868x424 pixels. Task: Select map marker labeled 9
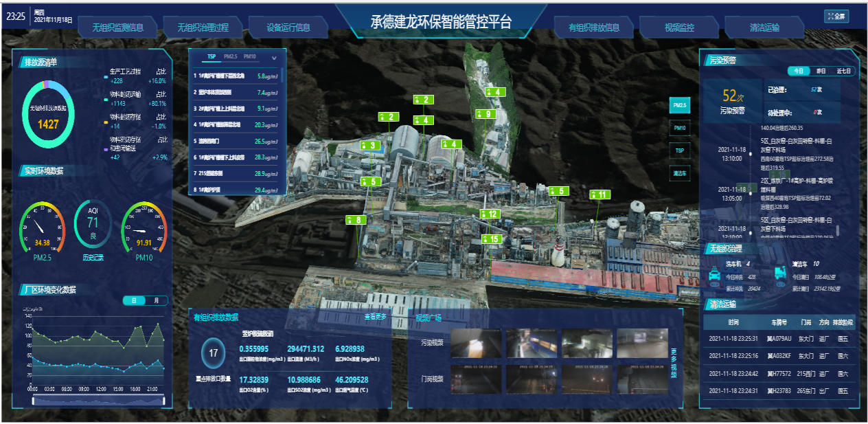point(484,114)
